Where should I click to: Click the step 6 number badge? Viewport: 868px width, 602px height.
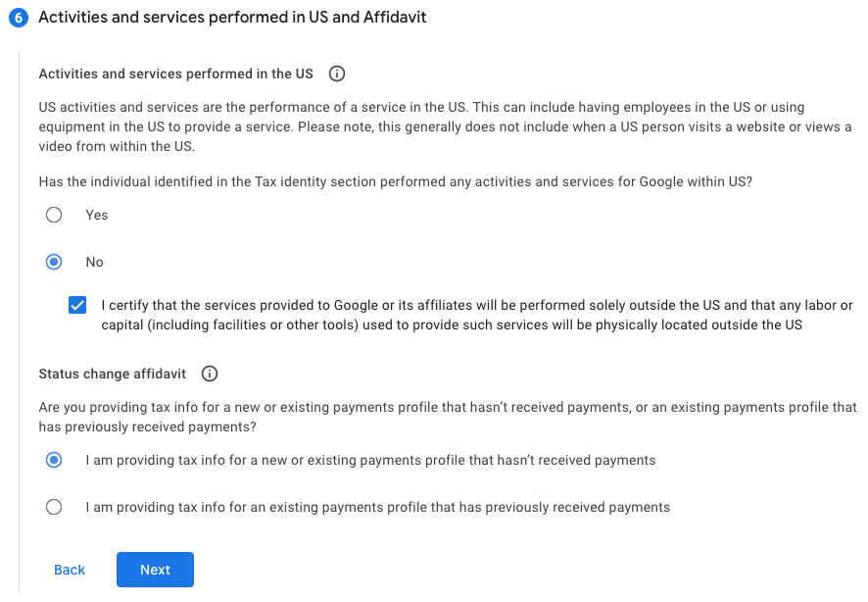19,18
